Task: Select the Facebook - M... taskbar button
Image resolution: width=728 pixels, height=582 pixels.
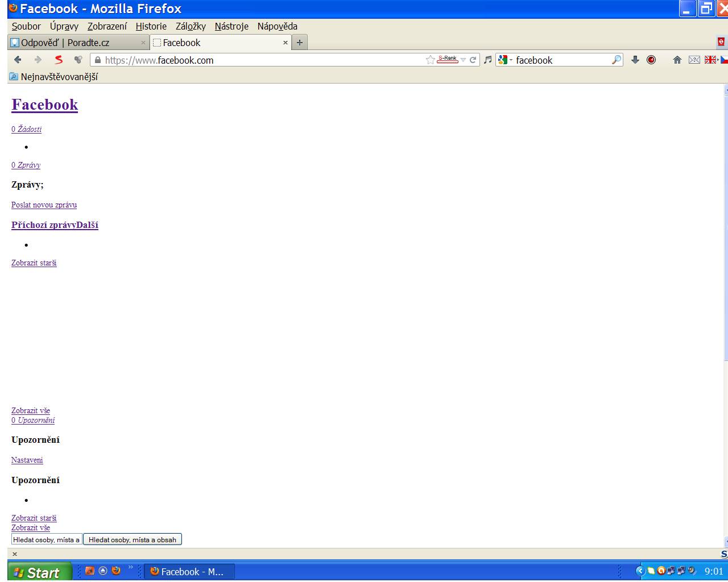Action: click(x=189, y=572)
